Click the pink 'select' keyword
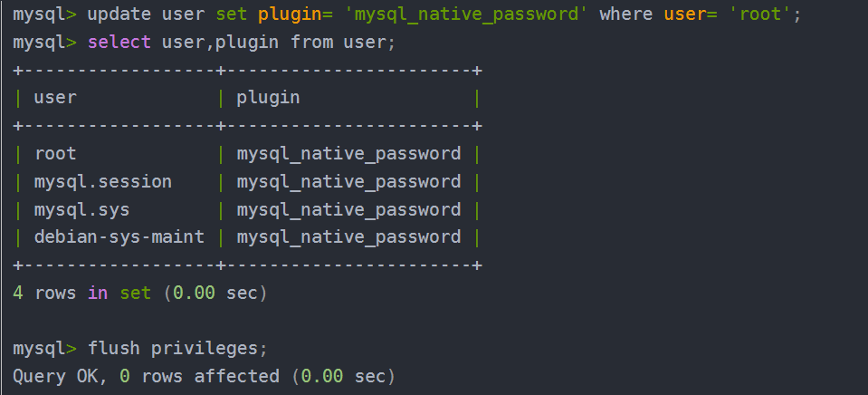Viewport: 868px width, 395px height. tap(119, 42)
